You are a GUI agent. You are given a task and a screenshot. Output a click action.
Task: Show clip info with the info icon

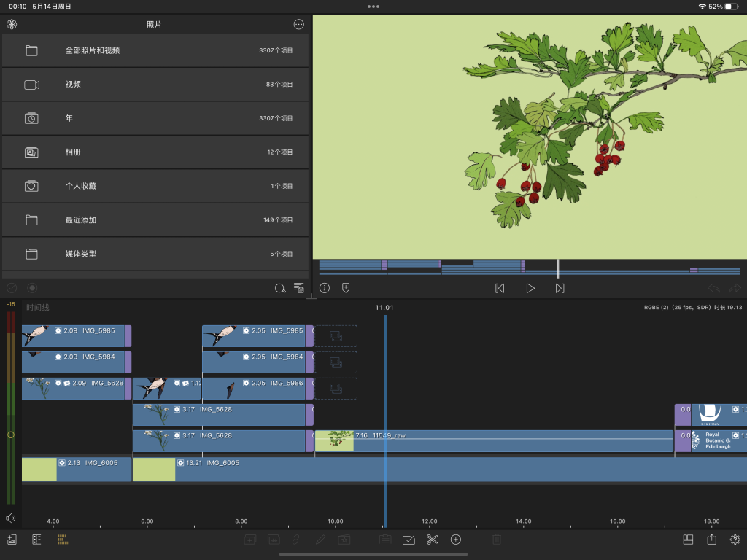click(325, 288)
